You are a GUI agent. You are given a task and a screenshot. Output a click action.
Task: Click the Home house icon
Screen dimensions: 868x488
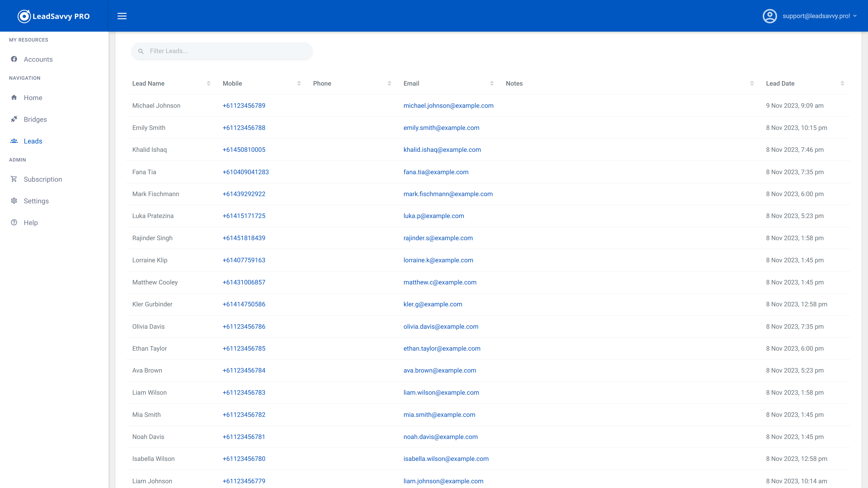coord(14,98)
